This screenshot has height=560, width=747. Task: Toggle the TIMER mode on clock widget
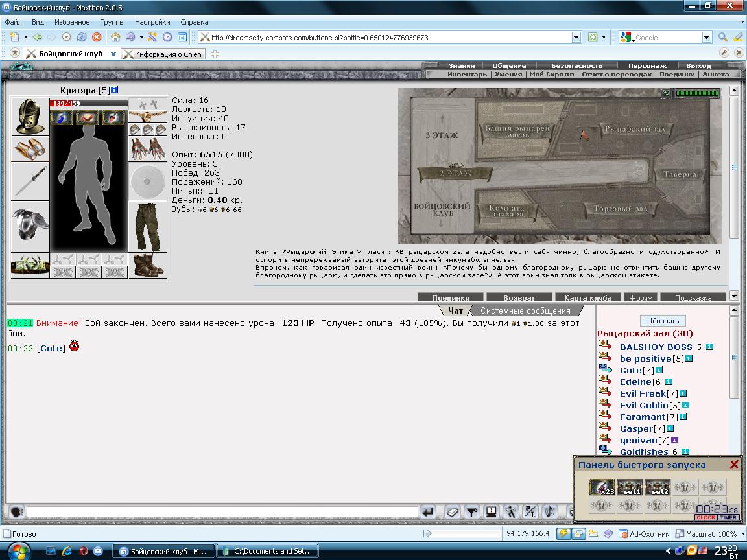pyautogui.click(x=728, y=518)
